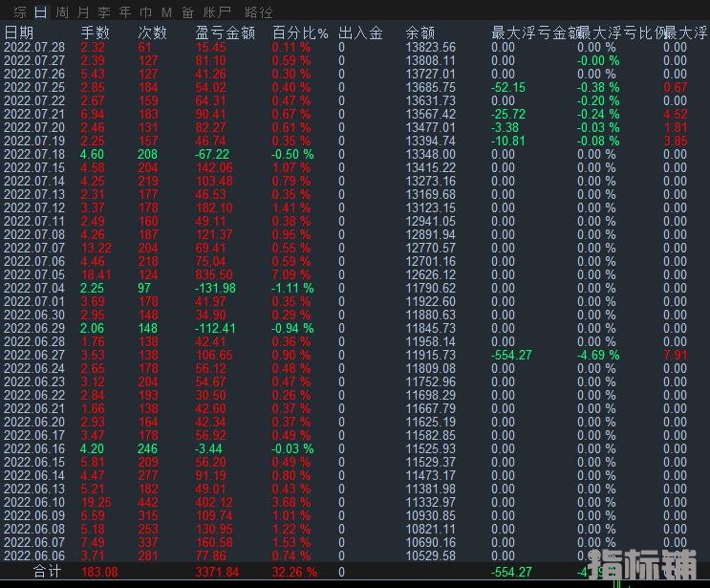Open the 季 tab
Screen dimensions: 710x588
click(x=104, y=12)
